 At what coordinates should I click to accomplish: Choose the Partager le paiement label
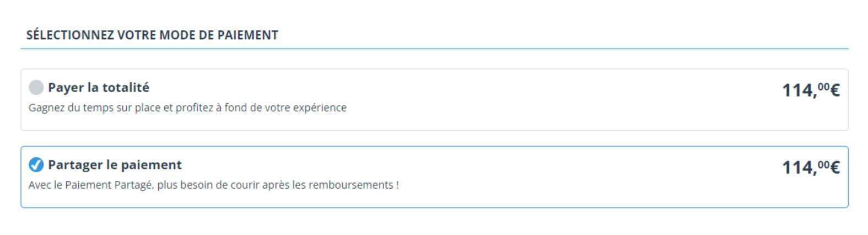115,164
